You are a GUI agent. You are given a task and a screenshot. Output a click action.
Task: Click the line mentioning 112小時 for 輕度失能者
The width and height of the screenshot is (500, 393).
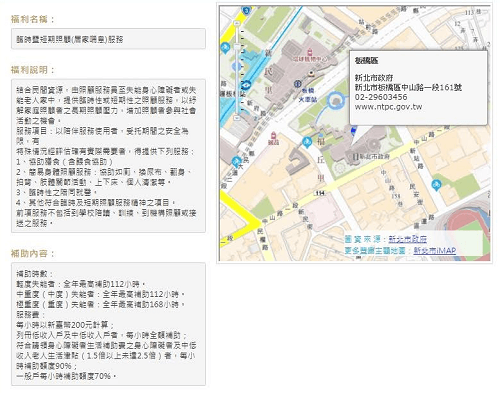tap(80, 284)
